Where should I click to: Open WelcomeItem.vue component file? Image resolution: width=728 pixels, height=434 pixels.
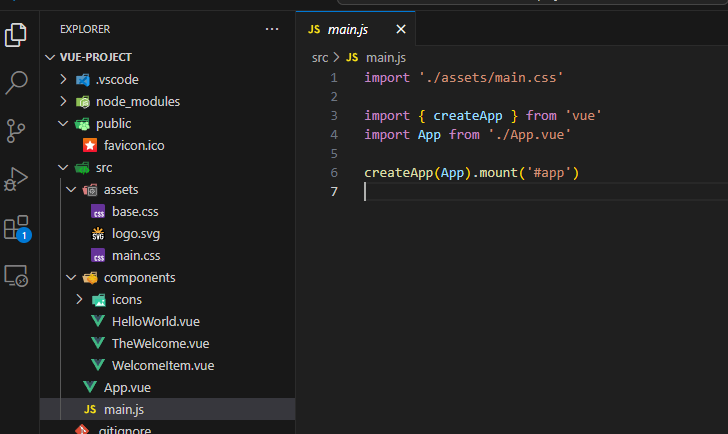[x=163, y=365]
